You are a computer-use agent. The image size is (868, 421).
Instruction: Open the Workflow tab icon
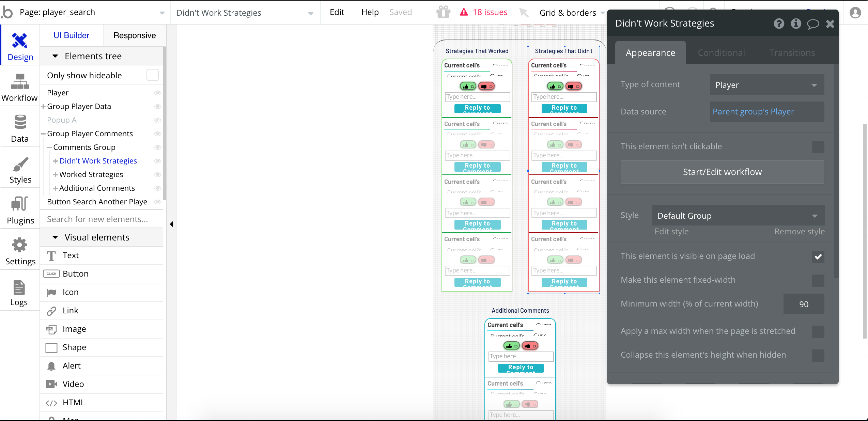pos(20,82)
